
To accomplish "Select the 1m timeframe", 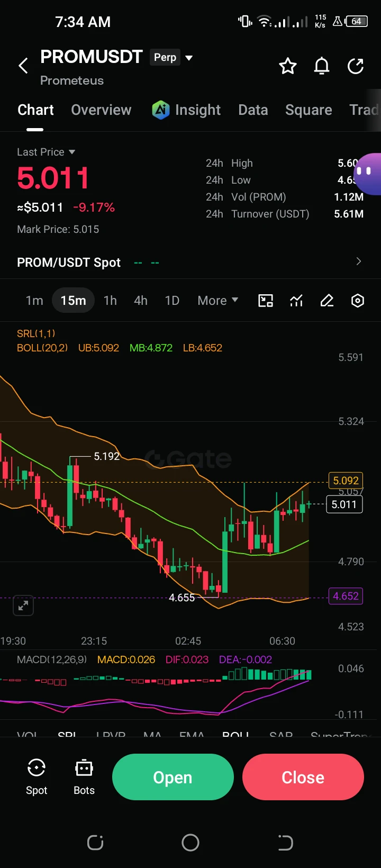I will [x=34, y=301].
